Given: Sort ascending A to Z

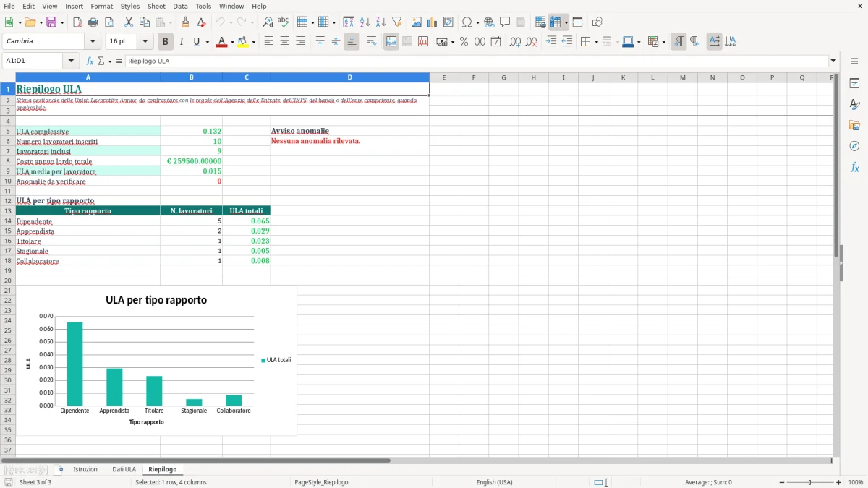Looking at the screenshot, I should [x=365, y=22].
